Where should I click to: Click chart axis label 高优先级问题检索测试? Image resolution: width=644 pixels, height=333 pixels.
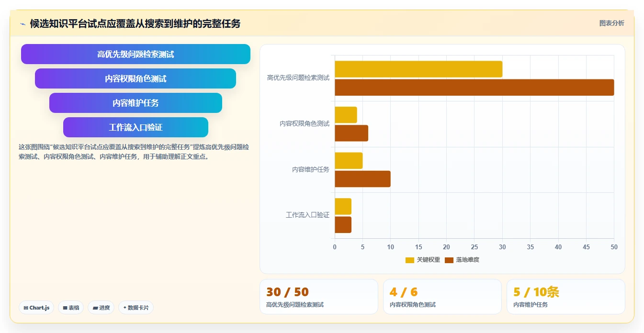298,78
